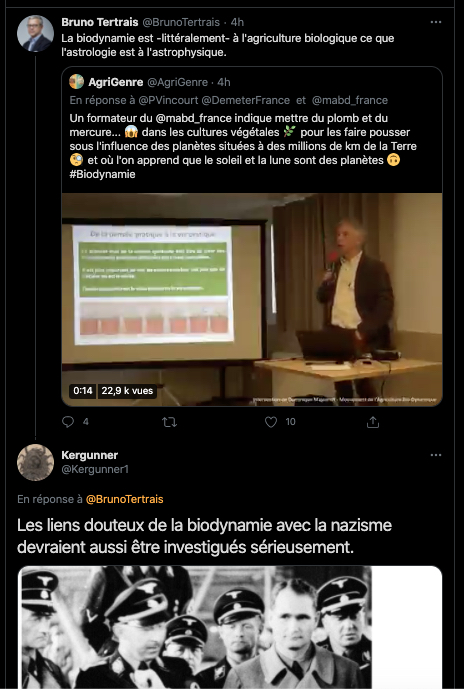
Task: Open the more options menu on Kergunner's tweet
Action: 435,455
